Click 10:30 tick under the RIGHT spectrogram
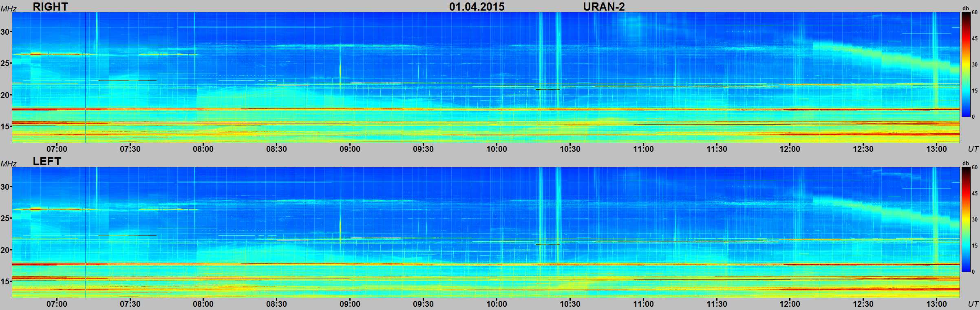 pos(570,149)
